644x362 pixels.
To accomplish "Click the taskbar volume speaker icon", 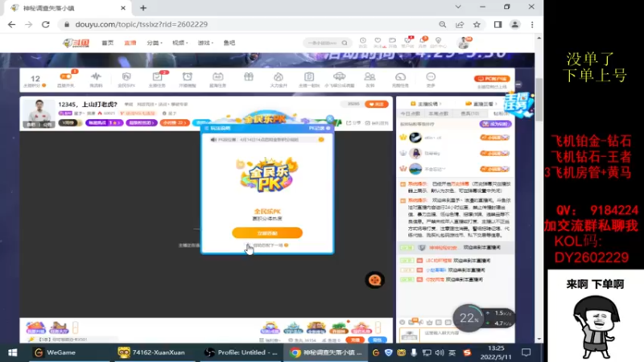I will pyautogui.click(x=439, y=352).
